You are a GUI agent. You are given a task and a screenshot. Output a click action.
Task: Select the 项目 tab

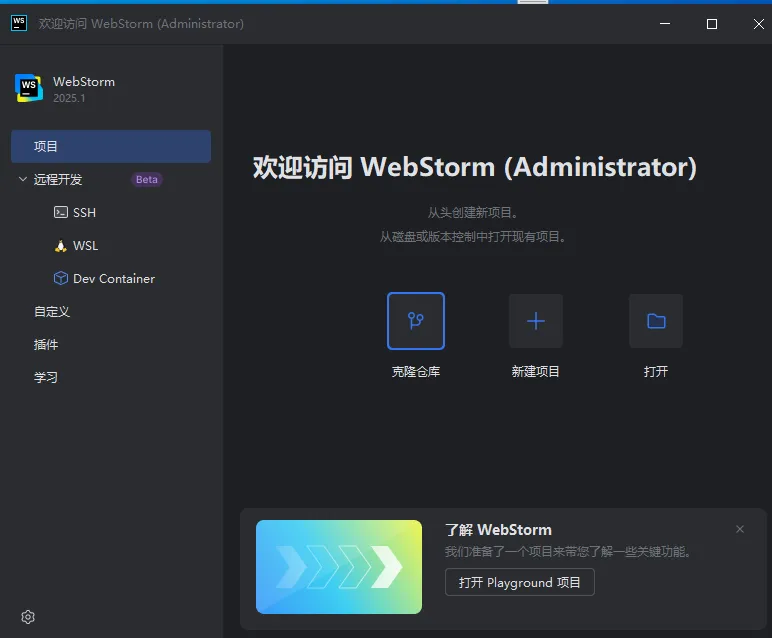pos(111,146)
